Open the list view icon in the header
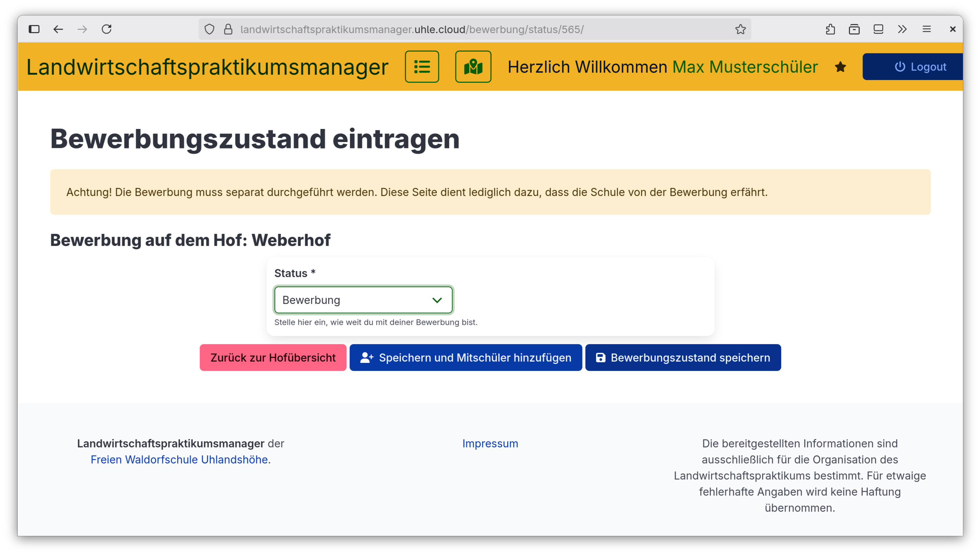The height and width of the screenshot is (555, 980). [422, 67]
